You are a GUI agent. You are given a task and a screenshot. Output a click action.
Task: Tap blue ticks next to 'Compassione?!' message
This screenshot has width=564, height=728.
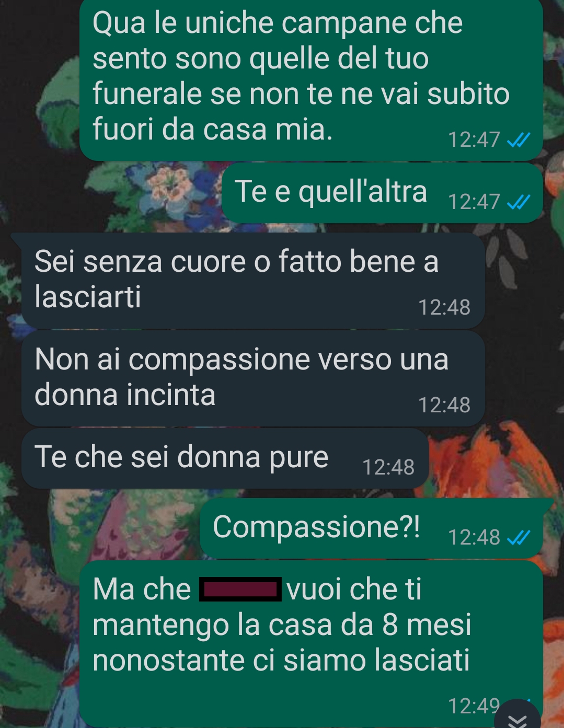coord(519,537)
